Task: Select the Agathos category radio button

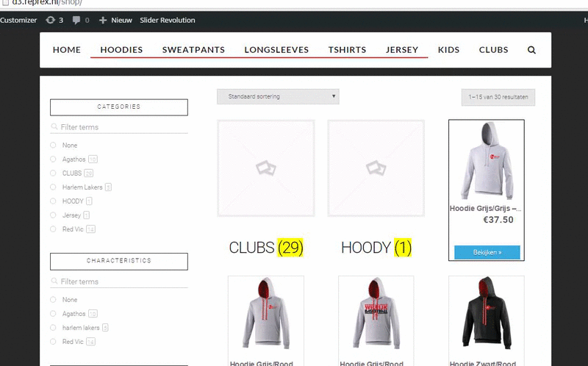Action: 53,159
